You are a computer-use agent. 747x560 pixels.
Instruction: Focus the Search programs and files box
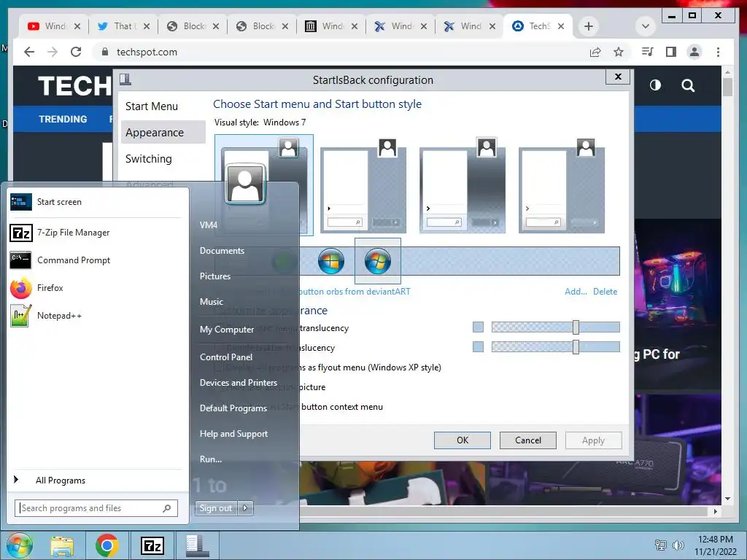click(x=96, y=508)
